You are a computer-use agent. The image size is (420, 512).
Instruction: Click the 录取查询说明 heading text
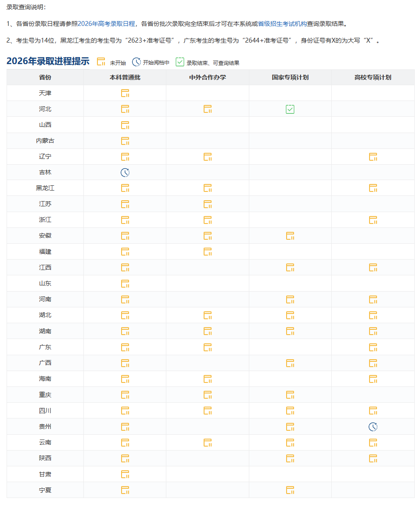pos(26,7)
